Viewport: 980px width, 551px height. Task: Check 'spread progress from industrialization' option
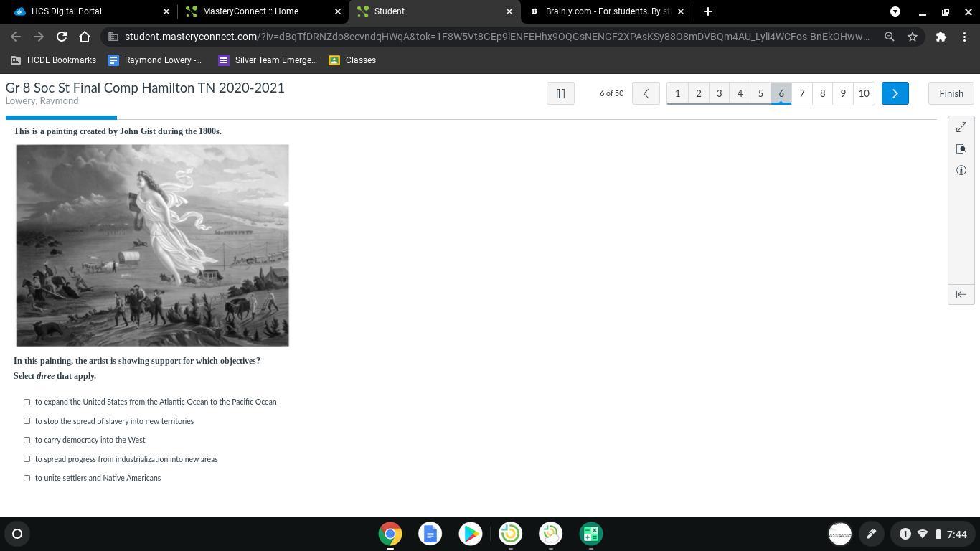click(27, 459)
